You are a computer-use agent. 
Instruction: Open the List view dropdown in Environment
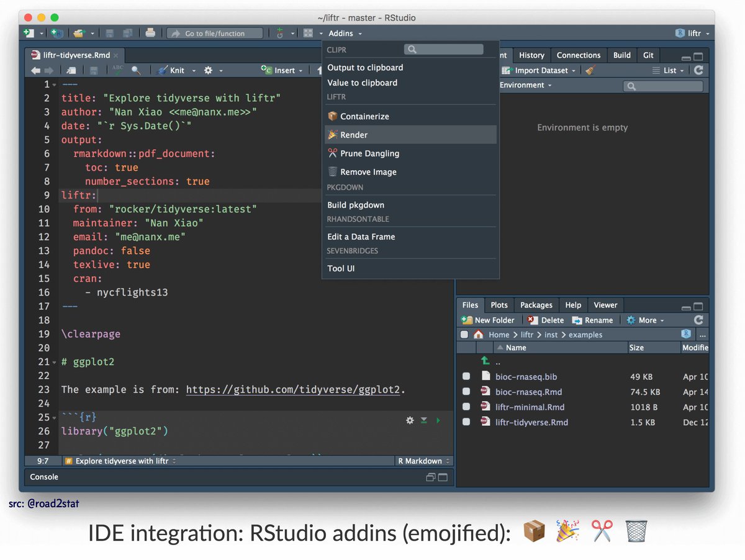click(669, 70)
